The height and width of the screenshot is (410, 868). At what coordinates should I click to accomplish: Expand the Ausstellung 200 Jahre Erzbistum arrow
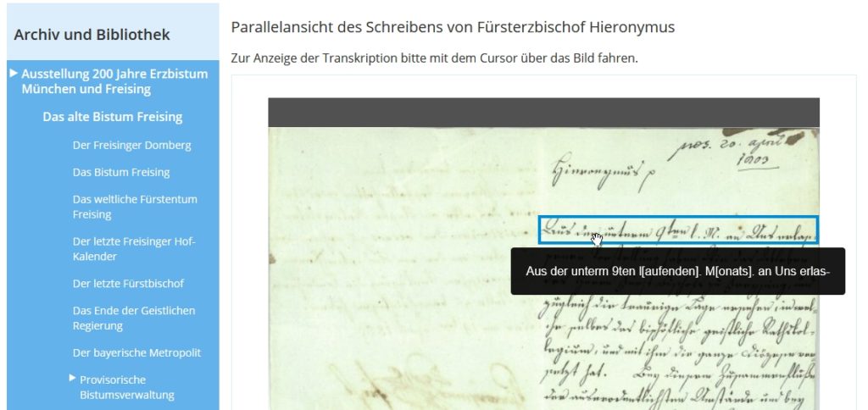click(14, 73)
